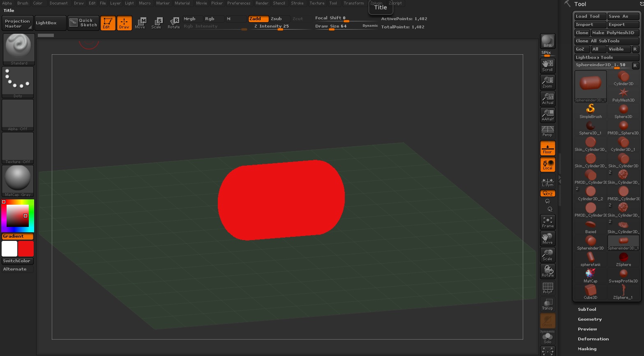644x356 pixels.
Task: Expand the Deformation section
Action: tap(593, 339)
